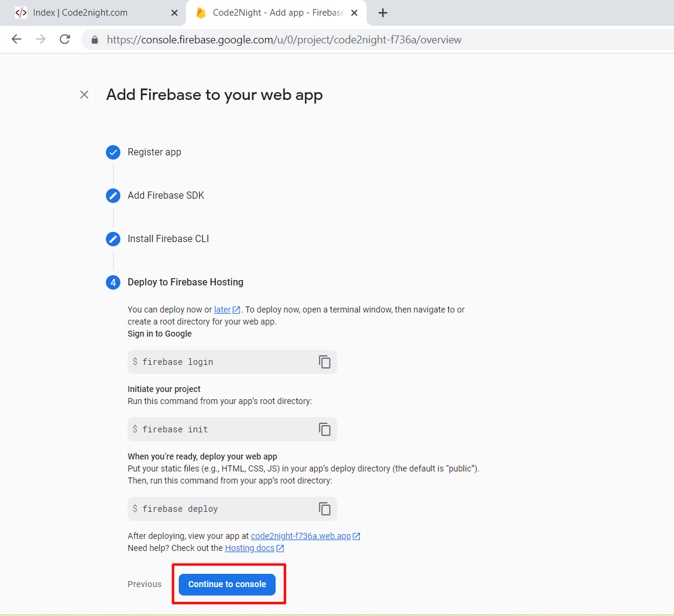Close the Code2Night Firebase tab
This screenshot has width=674, height=616.
pos(354,13)
